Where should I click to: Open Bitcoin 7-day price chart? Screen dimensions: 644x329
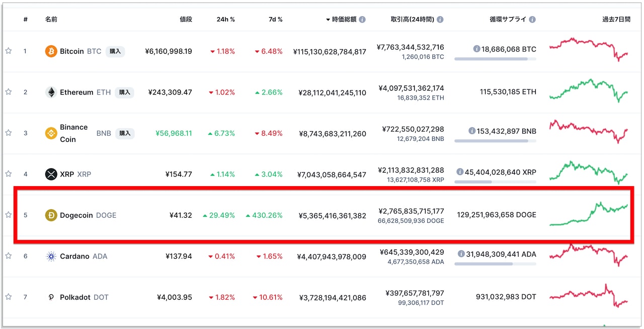pyautogui.click(x=589, y=49)
